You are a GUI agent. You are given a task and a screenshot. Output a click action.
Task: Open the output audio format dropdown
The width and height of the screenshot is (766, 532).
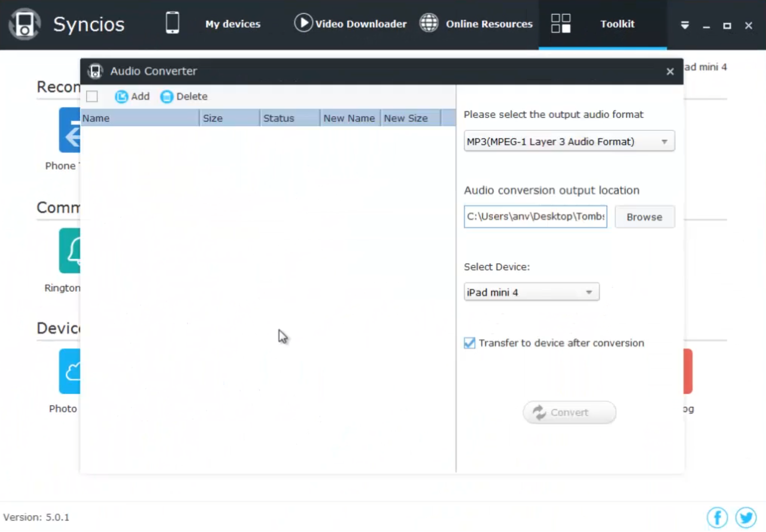tap(569, 142)
